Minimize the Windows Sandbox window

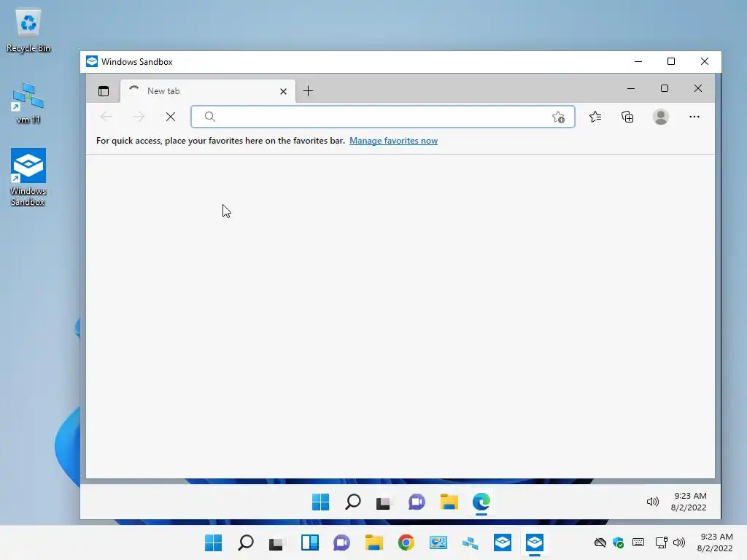coord(638,61)
